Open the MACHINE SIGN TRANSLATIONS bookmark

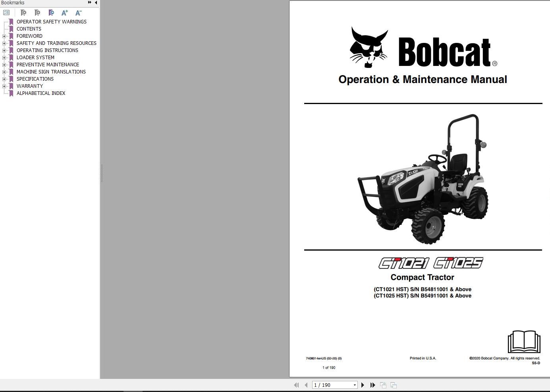[51, 72]
